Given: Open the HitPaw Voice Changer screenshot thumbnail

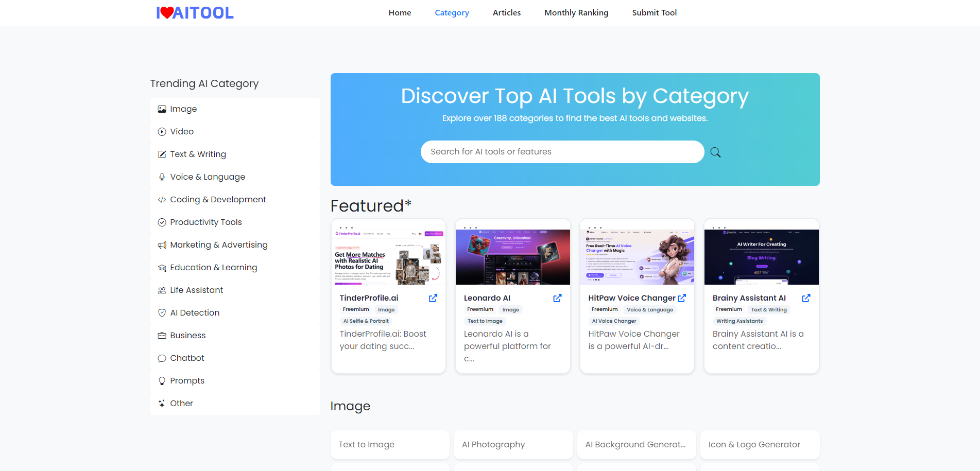Looking at the screenshot, I should coord(637,257).
